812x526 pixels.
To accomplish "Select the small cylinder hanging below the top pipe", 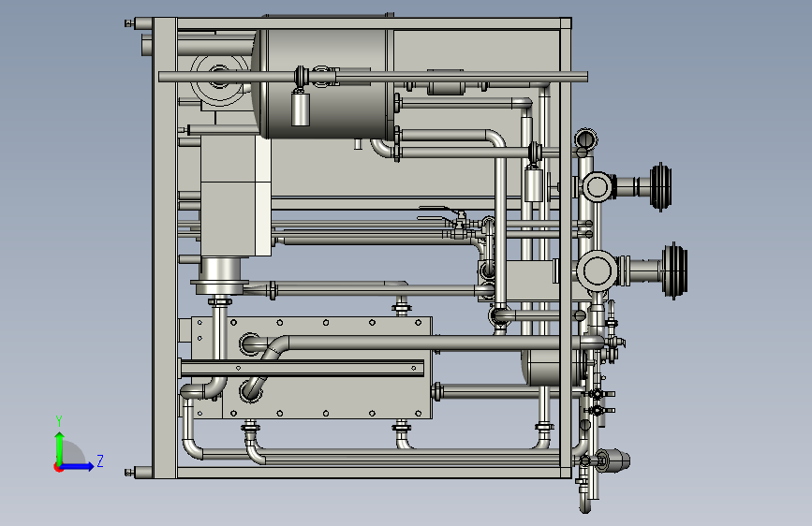I will tap(301, 109).
